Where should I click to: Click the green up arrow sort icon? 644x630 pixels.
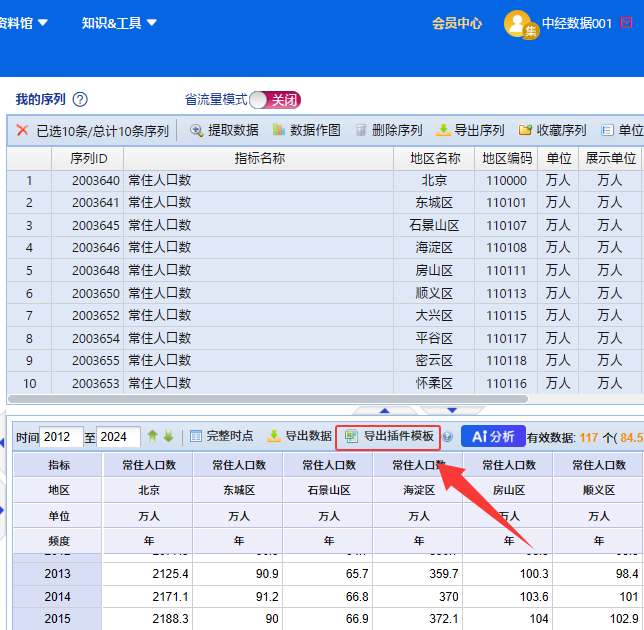(x=153, y=436)
